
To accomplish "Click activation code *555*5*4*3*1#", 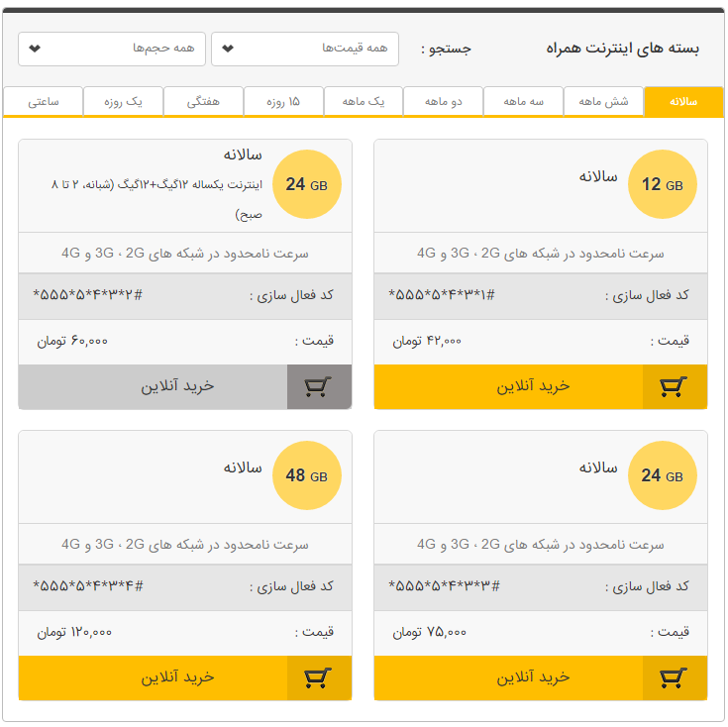I will coord(442,295).
